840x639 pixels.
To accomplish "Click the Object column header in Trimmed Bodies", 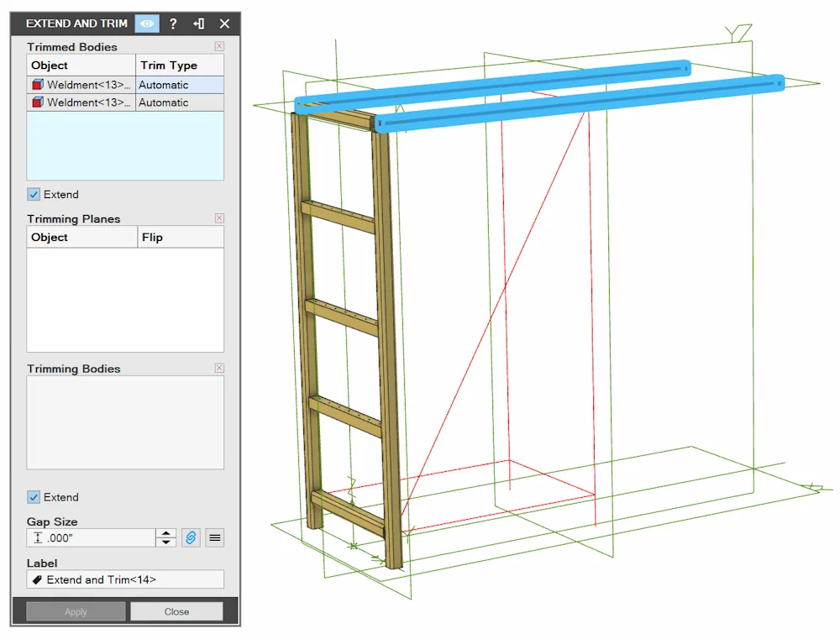I will (x=81, y=65).
